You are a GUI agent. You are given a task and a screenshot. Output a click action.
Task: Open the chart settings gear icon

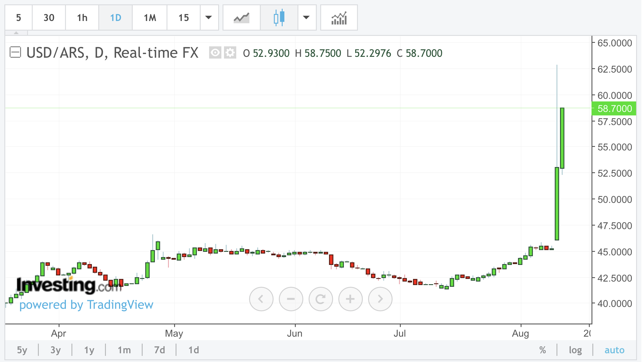click(230, 53)
